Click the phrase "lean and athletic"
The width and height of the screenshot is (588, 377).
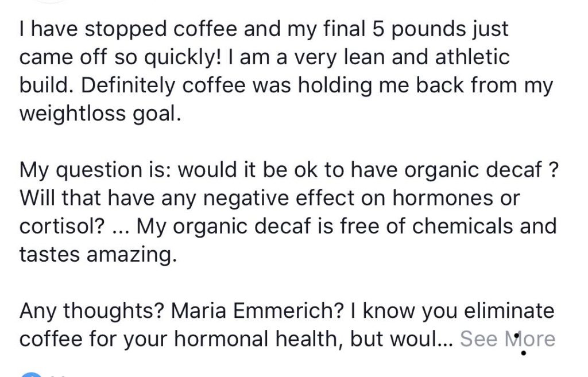(427, 57)
